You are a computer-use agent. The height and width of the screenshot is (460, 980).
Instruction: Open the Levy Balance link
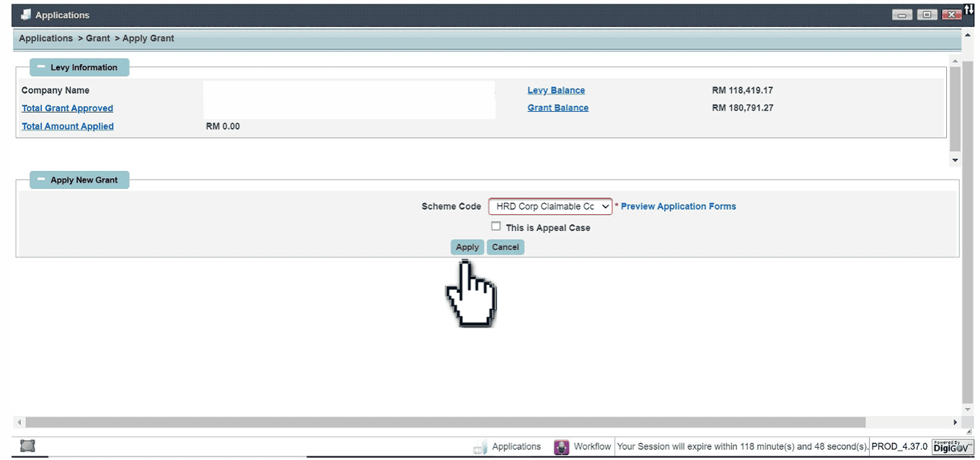pyautogui.click(x=556, y=90)
